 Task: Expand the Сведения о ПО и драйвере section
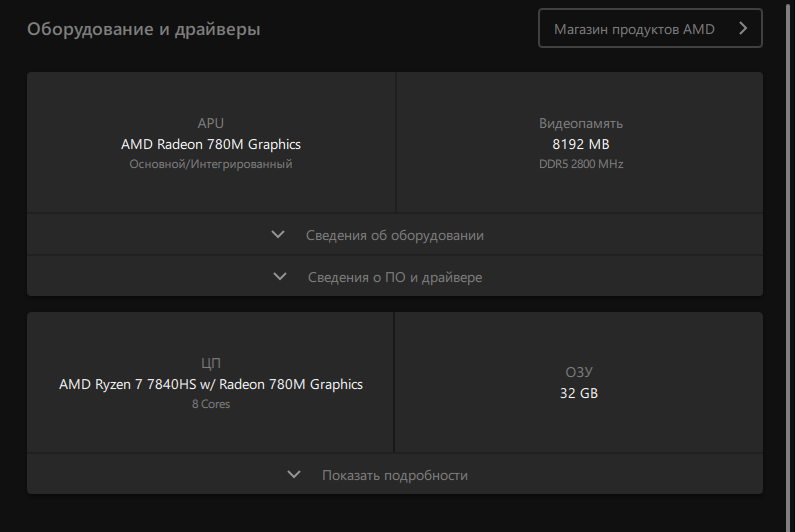(394, 277)
